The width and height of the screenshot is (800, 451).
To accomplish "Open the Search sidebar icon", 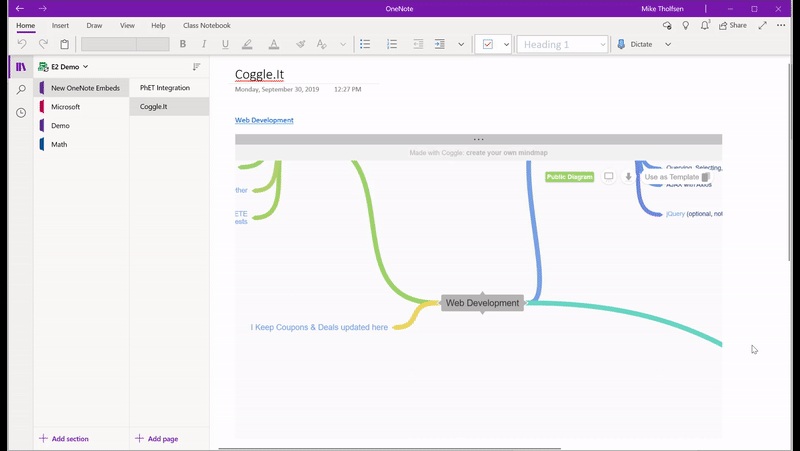I will pyautogui.click(x=21, y=90).
